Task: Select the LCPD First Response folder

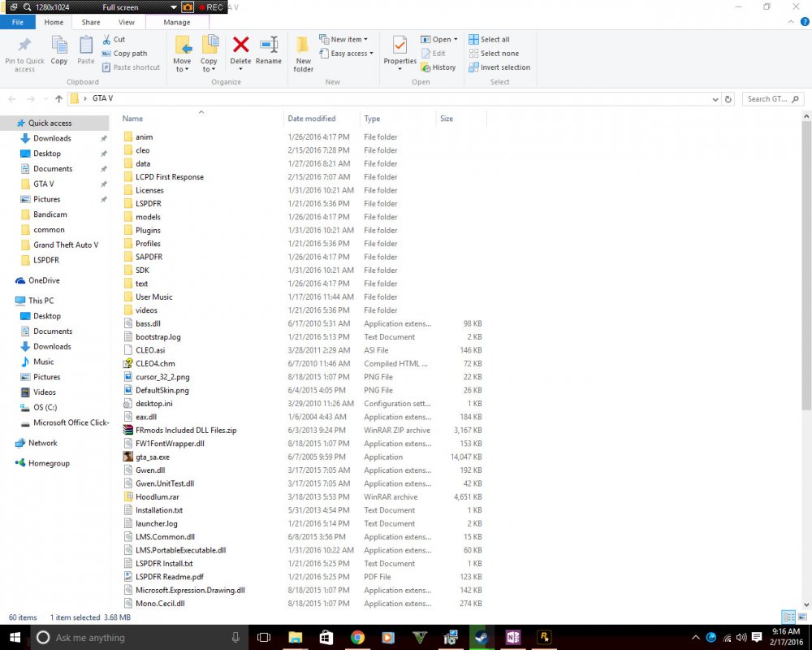Action: [170, 177]
